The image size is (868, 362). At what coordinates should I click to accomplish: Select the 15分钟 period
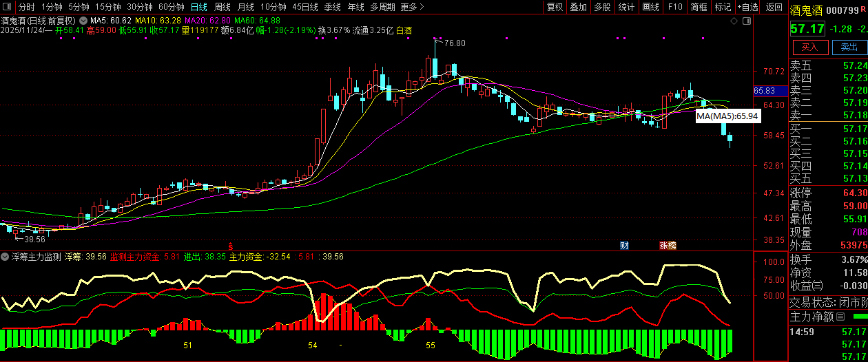click(x=107, y=7)
